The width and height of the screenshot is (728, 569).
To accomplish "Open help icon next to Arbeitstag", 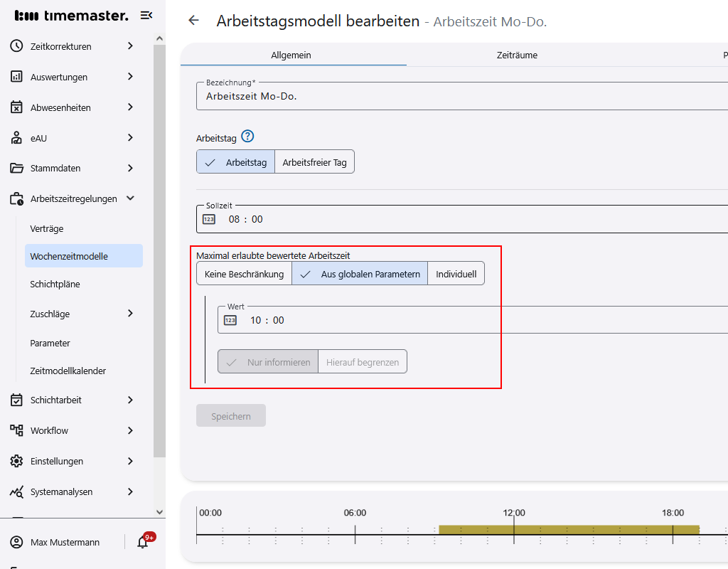I will (x=247, y=137).
